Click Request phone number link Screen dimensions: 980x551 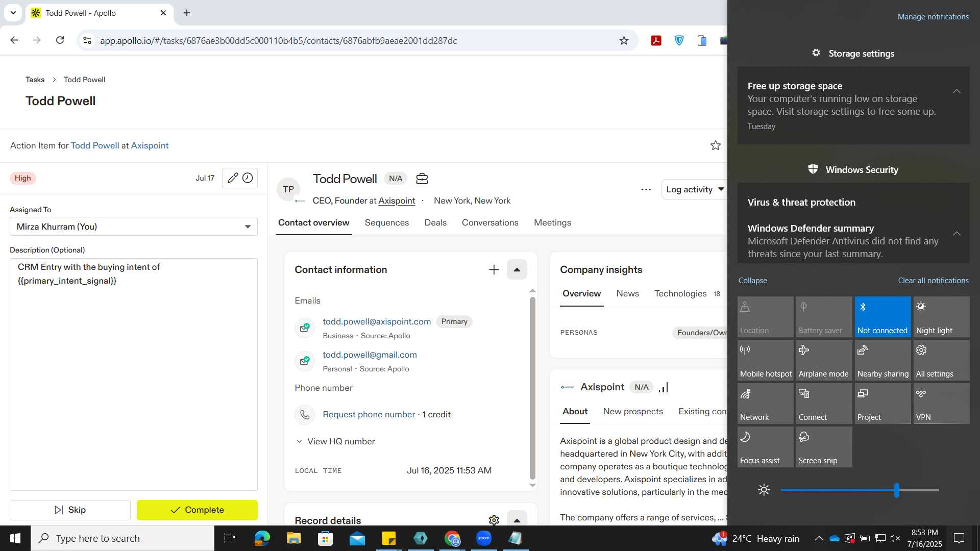tap(369, 415)
